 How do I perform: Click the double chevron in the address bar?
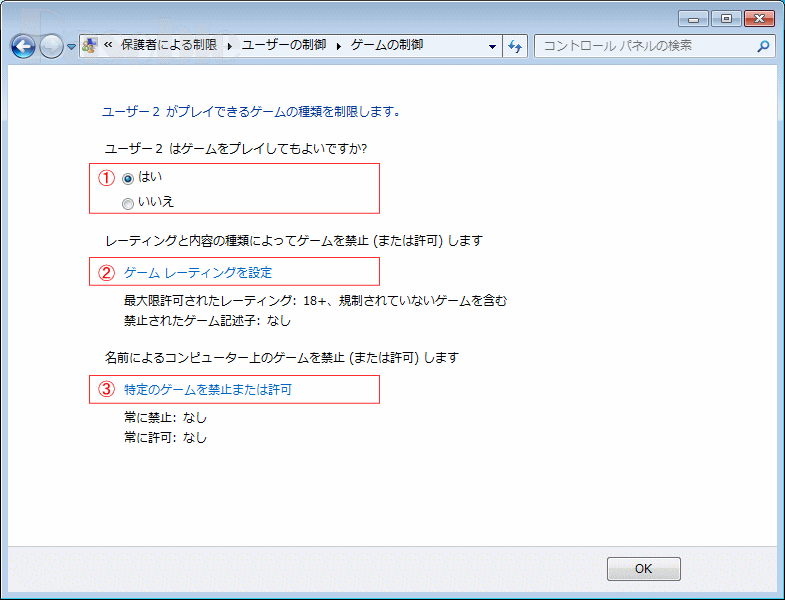[108, 45]
